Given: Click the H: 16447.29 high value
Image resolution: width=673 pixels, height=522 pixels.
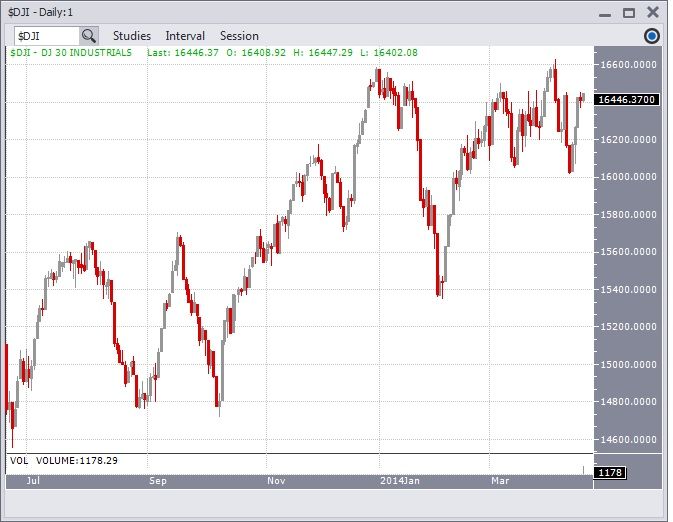Looking at the screenshot, I should pos(323,53).
